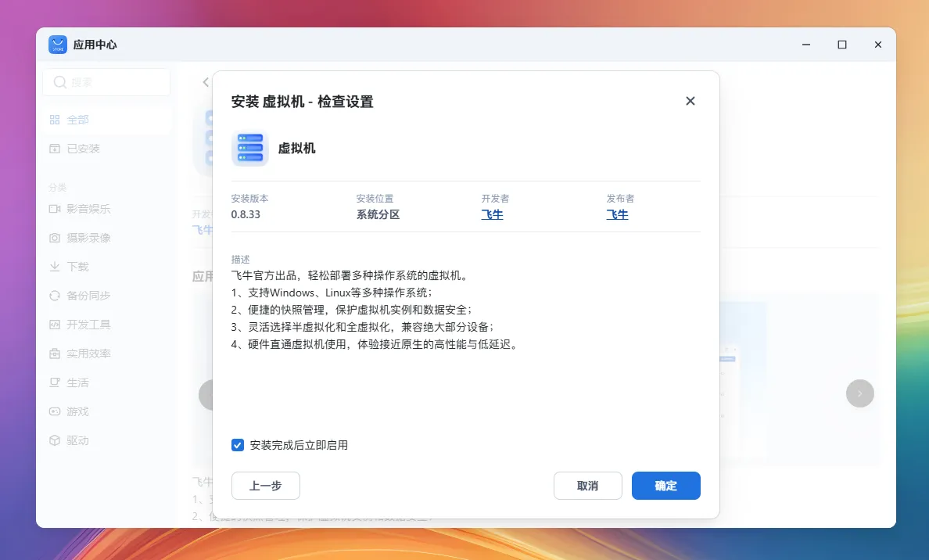Switch to 已安装 tab
929x560 pixels.
[83, 149]
